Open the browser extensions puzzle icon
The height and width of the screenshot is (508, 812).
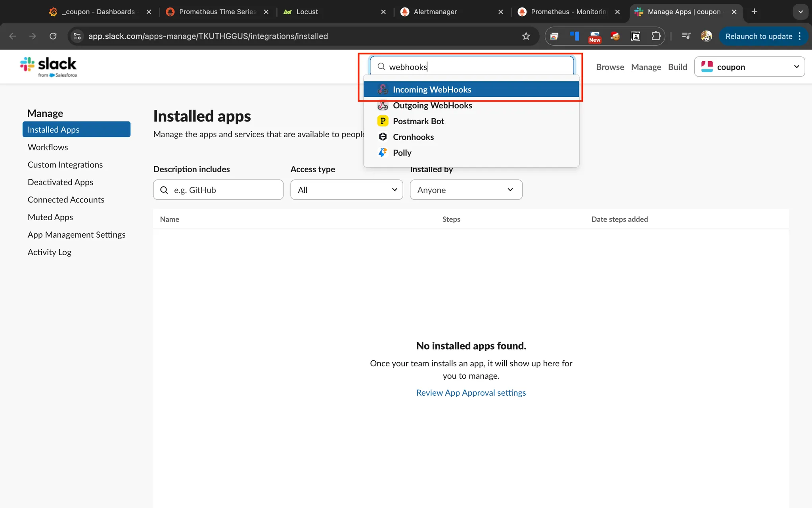[656, 36]
